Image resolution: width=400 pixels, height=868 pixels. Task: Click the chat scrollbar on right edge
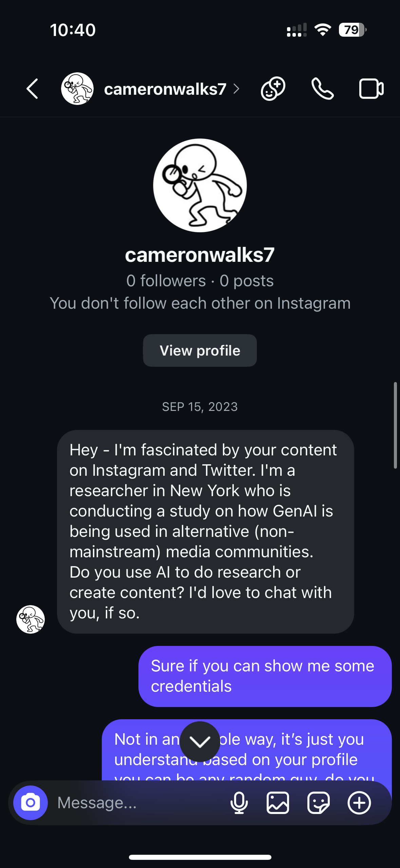395,425
